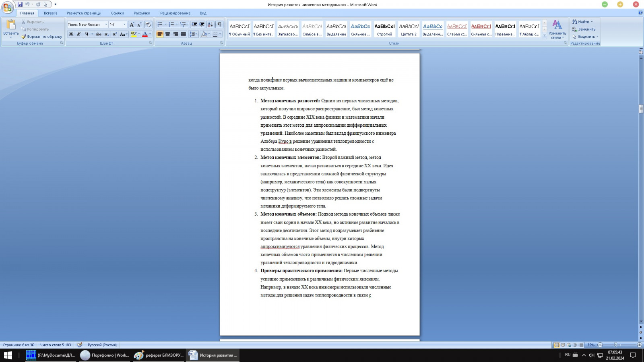Click the Office button logo

pos(7,7)
